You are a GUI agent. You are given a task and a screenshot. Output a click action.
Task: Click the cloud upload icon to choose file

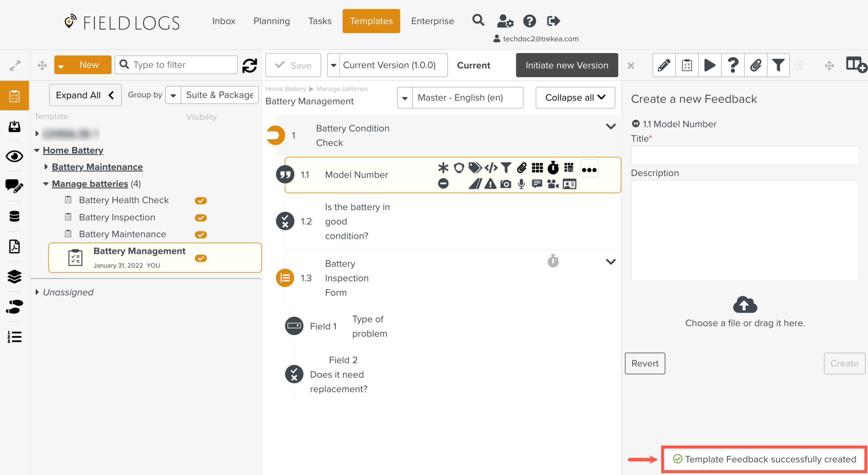[745, 305]
